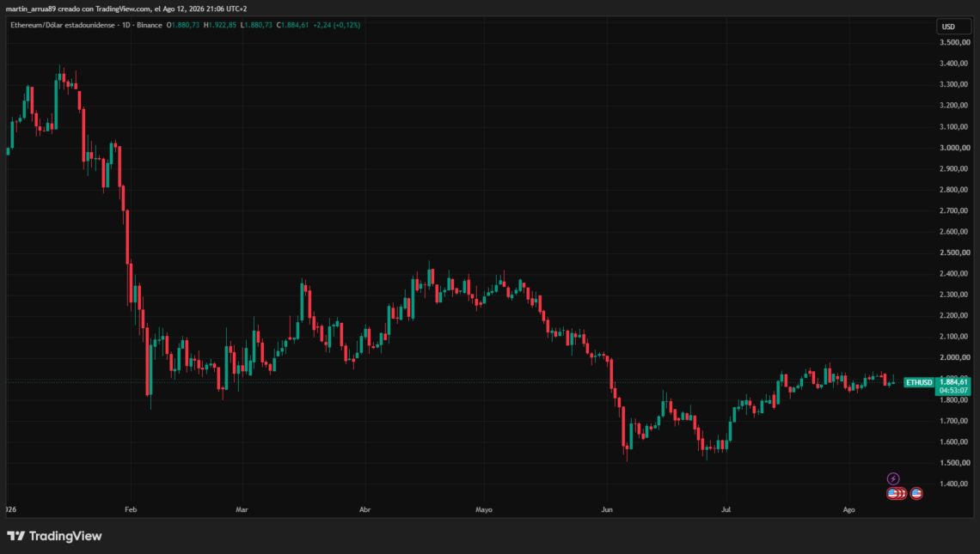The height and width of the screenshot is (554, 980).
Task: Click the green ETHUSD symbol label
Action: point(919,382)
